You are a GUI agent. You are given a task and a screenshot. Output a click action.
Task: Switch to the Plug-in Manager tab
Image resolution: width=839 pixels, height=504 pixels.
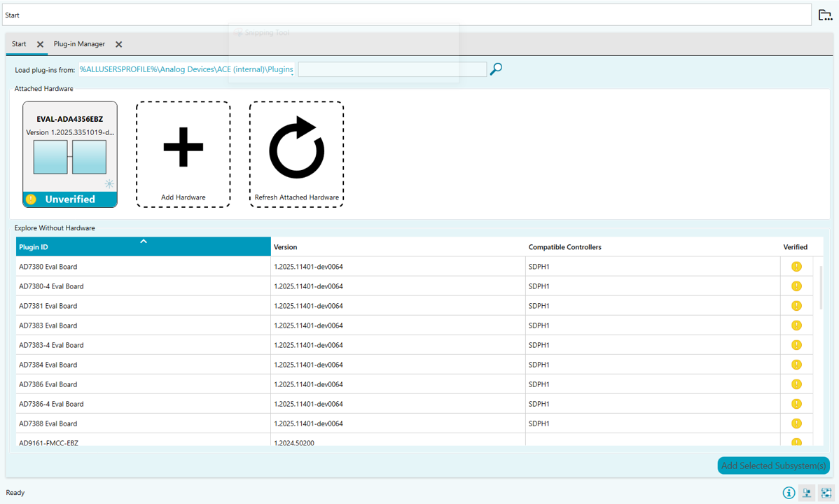click(79, 43)
